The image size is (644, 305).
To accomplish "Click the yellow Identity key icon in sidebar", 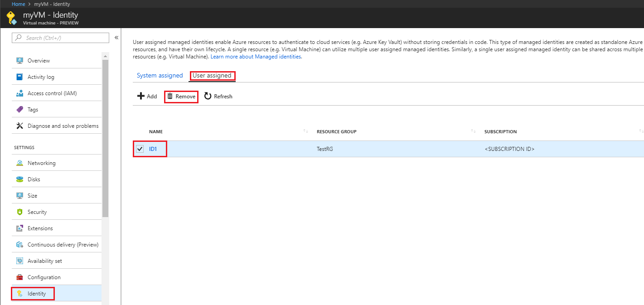I will [x=19, y=294].
